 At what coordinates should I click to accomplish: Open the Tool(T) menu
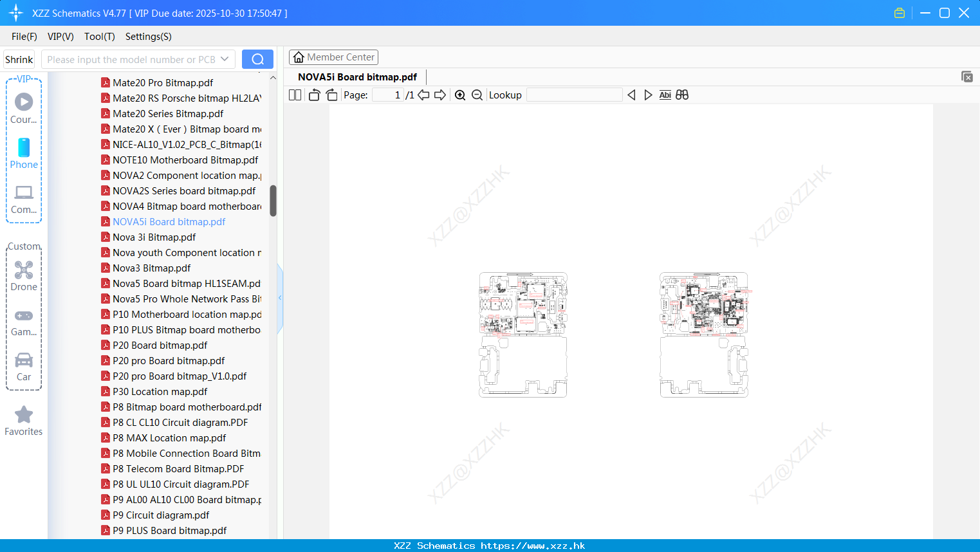(100, 37)
